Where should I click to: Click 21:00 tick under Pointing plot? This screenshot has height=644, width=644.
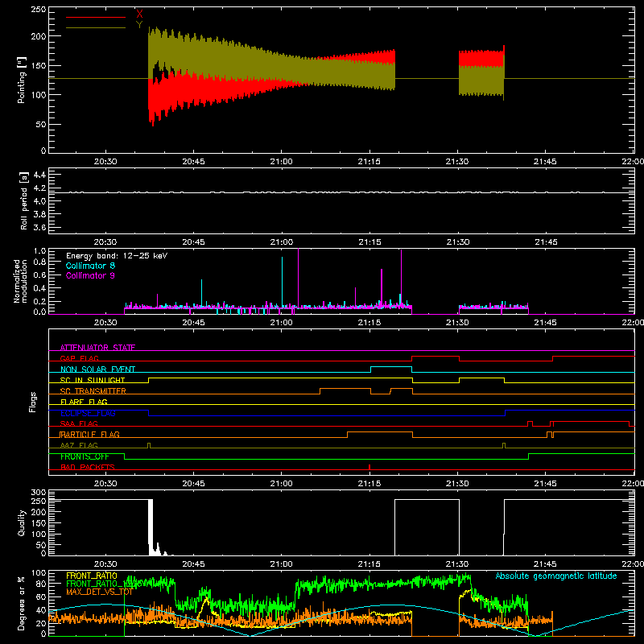(281, 162)
